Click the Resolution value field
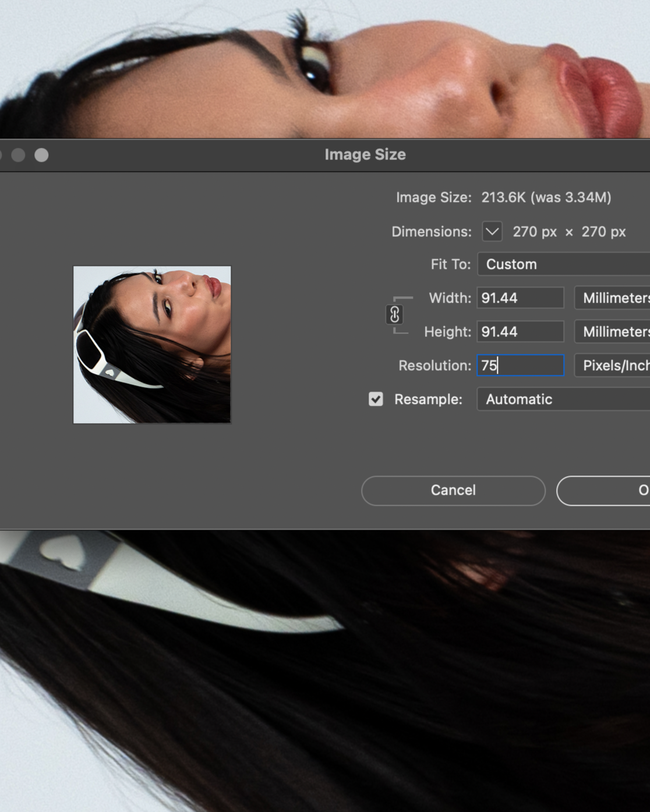 click(x=521, y=366)
